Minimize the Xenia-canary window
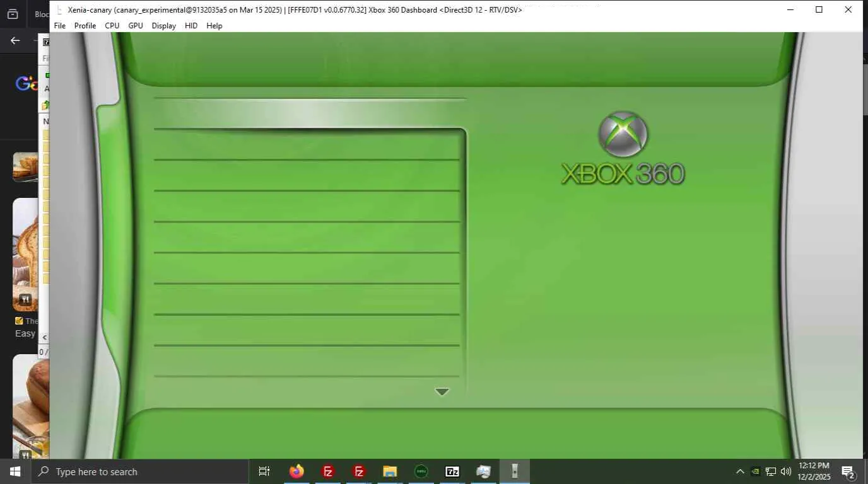 tap(790, 9)
